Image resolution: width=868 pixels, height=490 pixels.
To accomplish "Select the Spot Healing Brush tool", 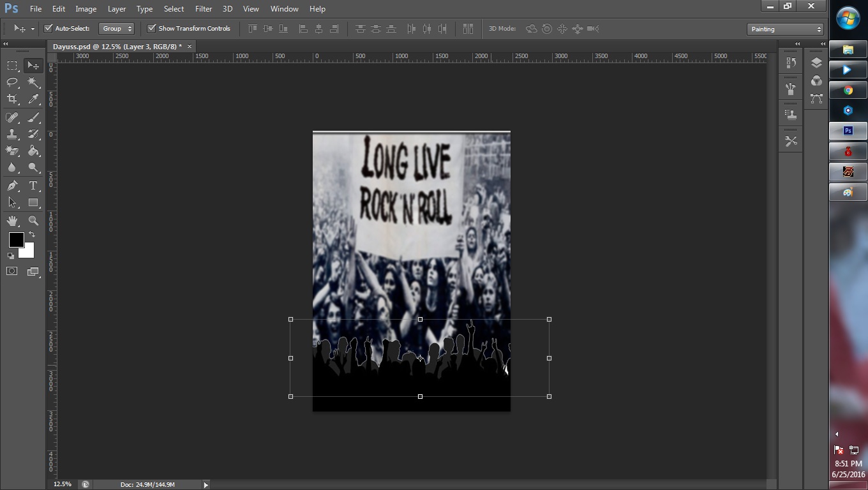I will 12,117.
